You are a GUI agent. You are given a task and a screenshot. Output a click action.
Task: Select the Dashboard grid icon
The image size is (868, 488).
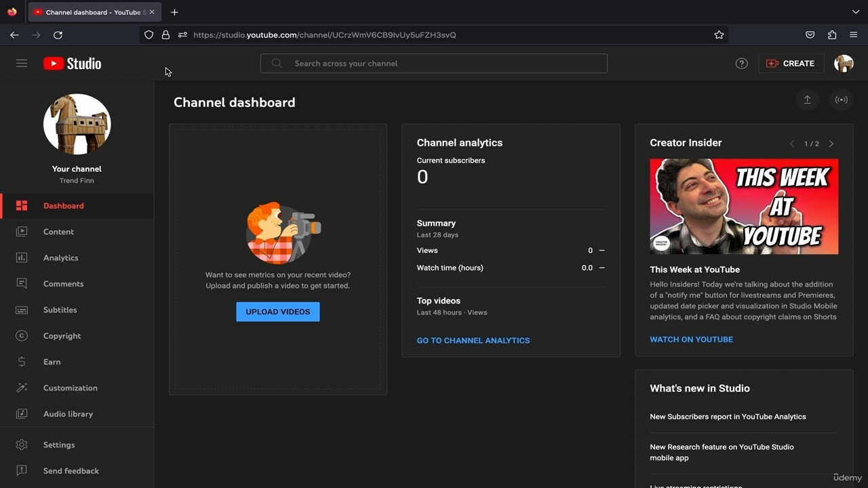pos(22,205)
